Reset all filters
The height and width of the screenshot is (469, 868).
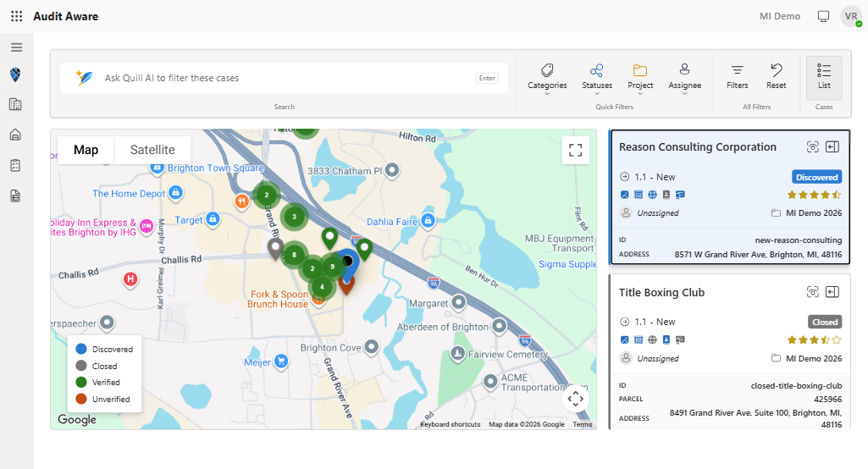click(x=776, y=77)
